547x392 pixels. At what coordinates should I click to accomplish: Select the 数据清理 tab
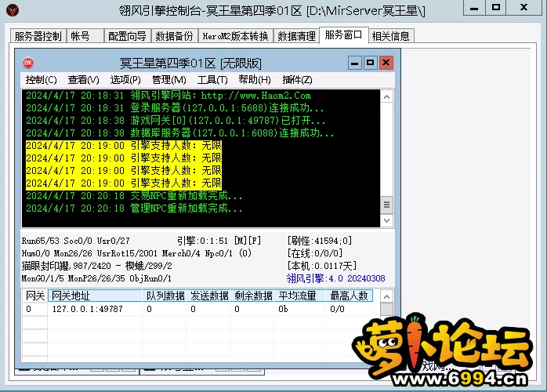pyautogui.click(x=296, y=36)
